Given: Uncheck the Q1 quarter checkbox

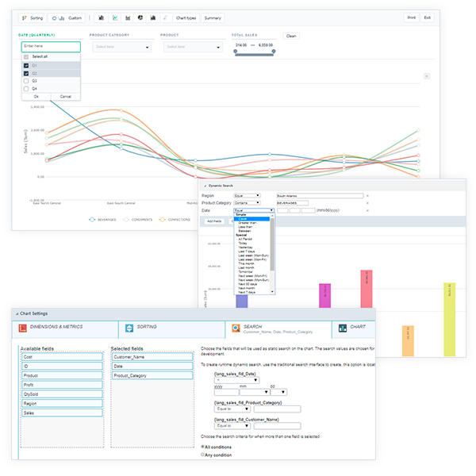Looking at the screenshot, I should tap(26, 65).
